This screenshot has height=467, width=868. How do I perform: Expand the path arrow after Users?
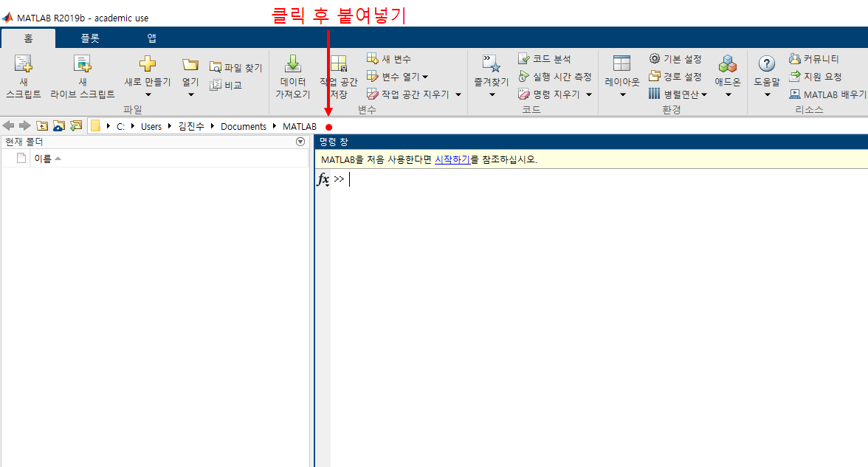pyautogui.click(x=170, y=126)
